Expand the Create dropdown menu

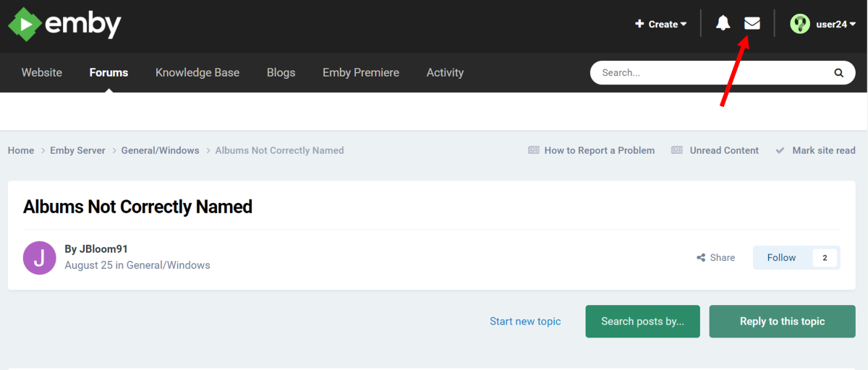(661, 24)
